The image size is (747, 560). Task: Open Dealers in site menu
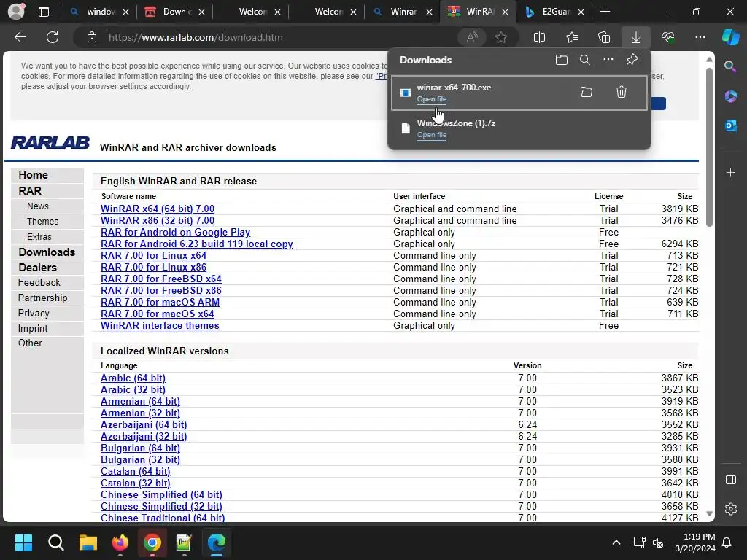tap(38, 267)
